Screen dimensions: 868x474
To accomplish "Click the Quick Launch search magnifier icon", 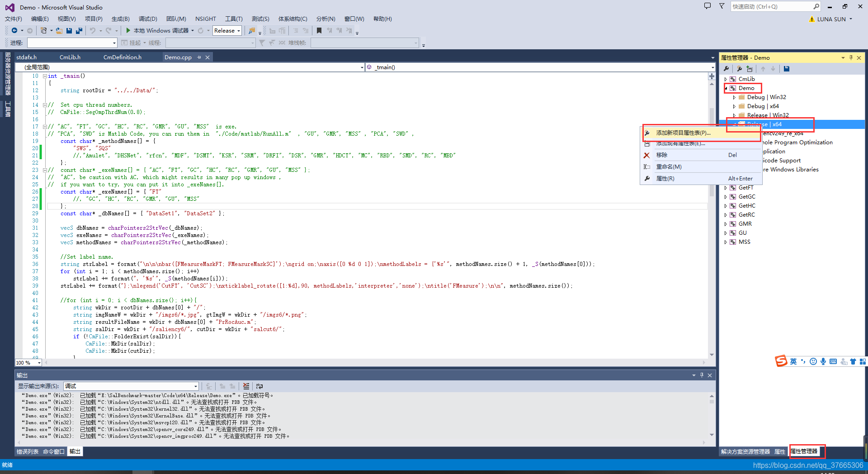I will pyautogui.click(x=816, y=6).
